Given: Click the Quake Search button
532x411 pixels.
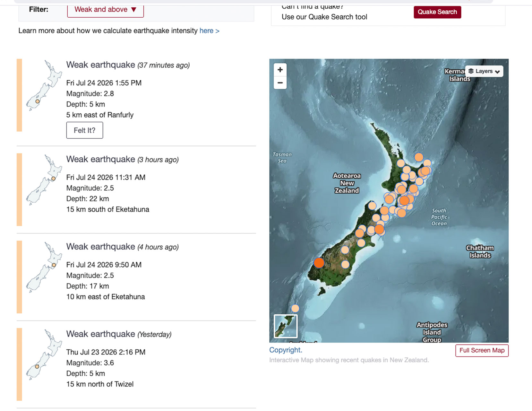Looking at the screenshot, I should (437, 12).
